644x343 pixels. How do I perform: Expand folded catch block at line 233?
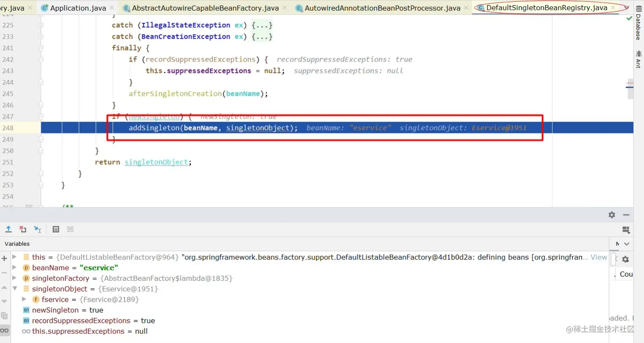pyautogui.click(x=41, y=37)
